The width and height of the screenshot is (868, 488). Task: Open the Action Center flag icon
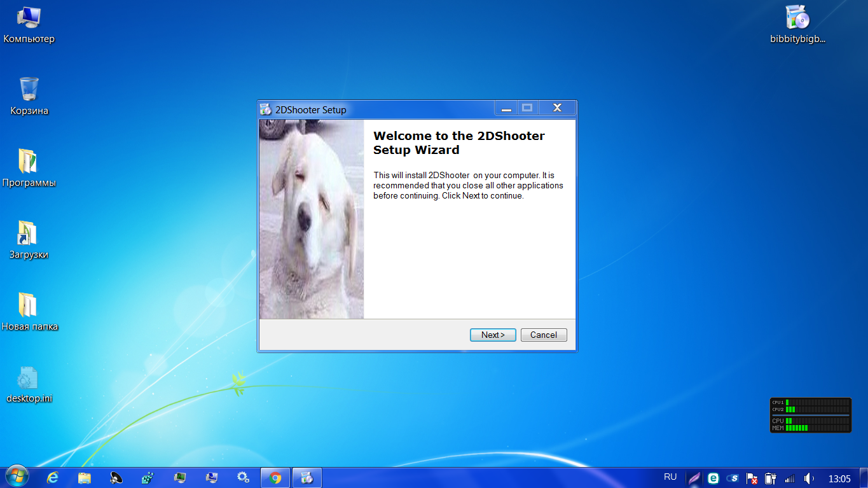point(752,478)
